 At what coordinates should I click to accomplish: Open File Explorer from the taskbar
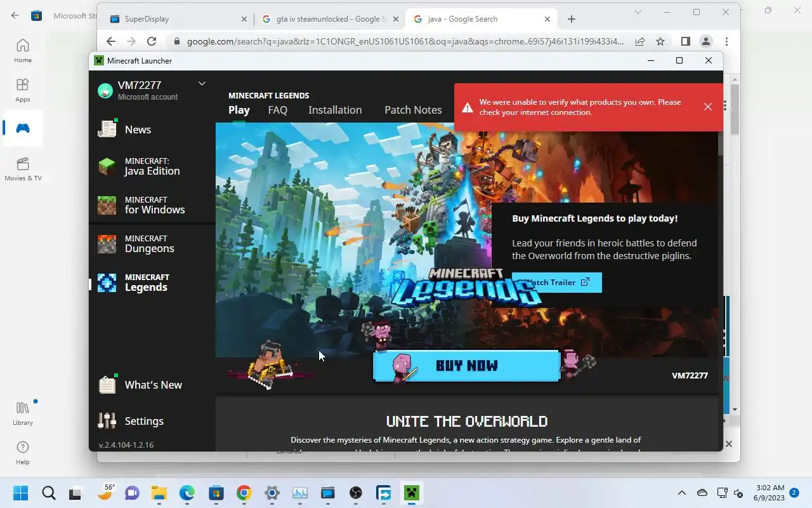(x=159, y=493)
